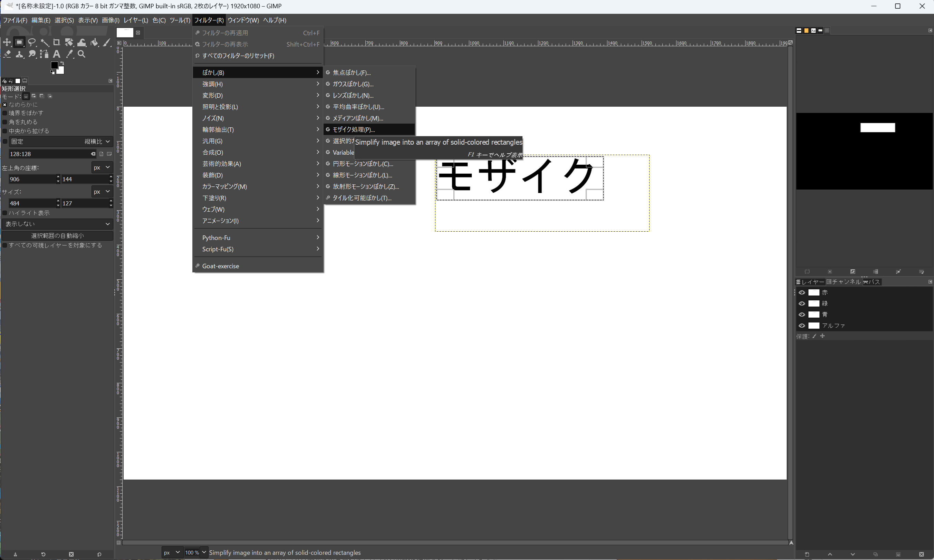934x560 pixels.
Task: Click the protect pixels brush icon
Action: tap(815, 336)
